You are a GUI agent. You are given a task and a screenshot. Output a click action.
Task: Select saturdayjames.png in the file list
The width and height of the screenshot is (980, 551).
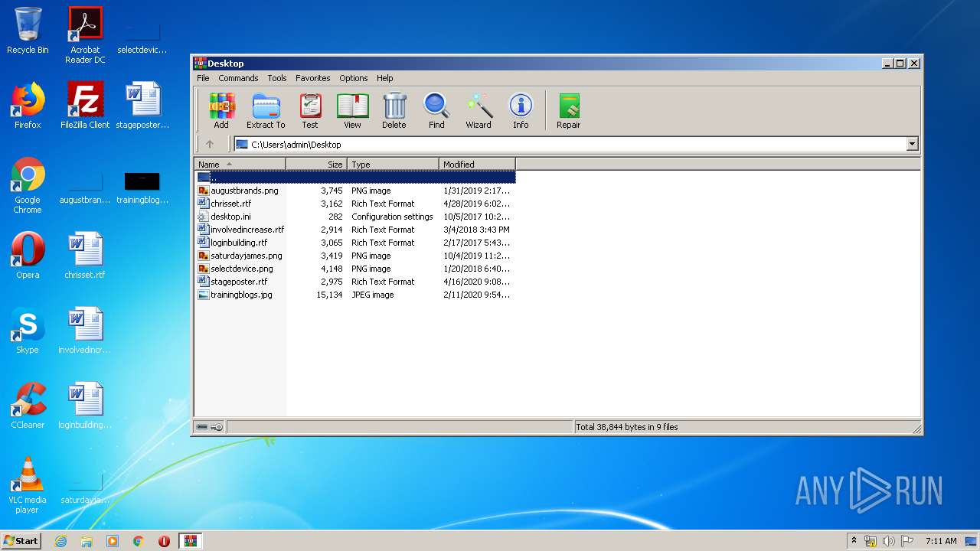(246, 256)
